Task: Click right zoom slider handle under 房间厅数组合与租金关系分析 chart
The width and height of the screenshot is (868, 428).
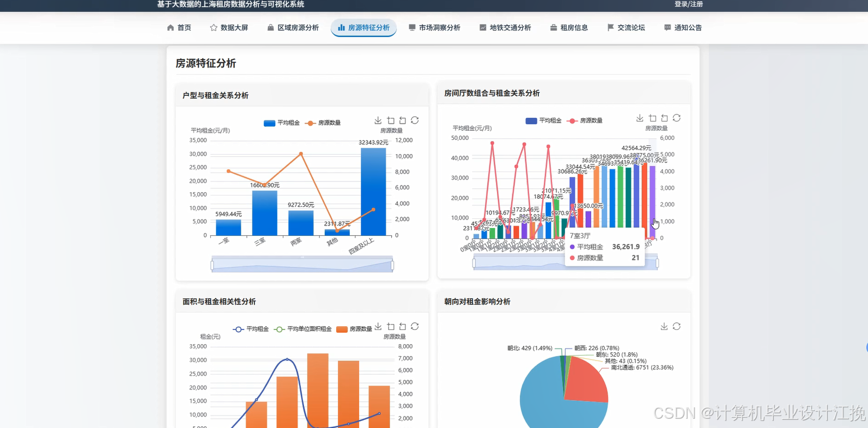Action: [x=657, y=263]
